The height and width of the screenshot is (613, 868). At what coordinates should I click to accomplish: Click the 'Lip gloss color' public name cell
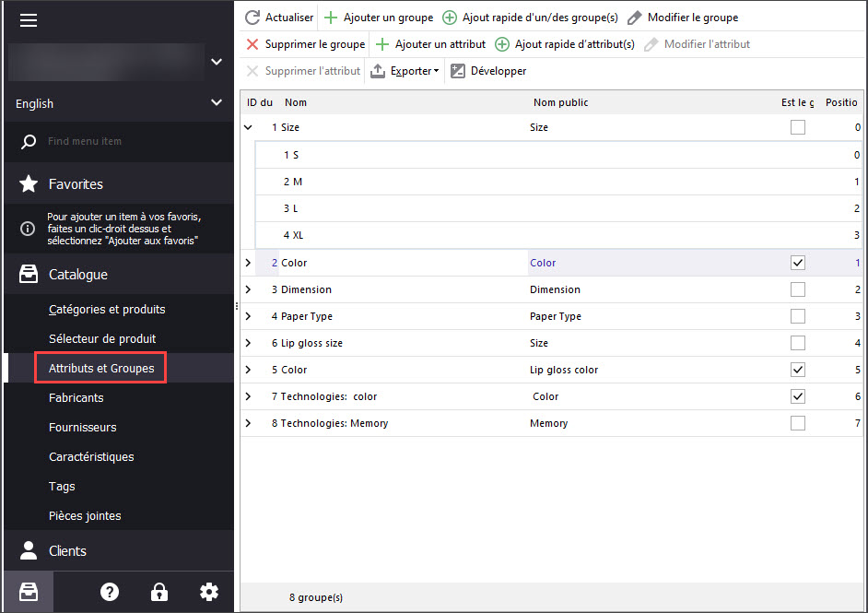[x=564, y=370]
